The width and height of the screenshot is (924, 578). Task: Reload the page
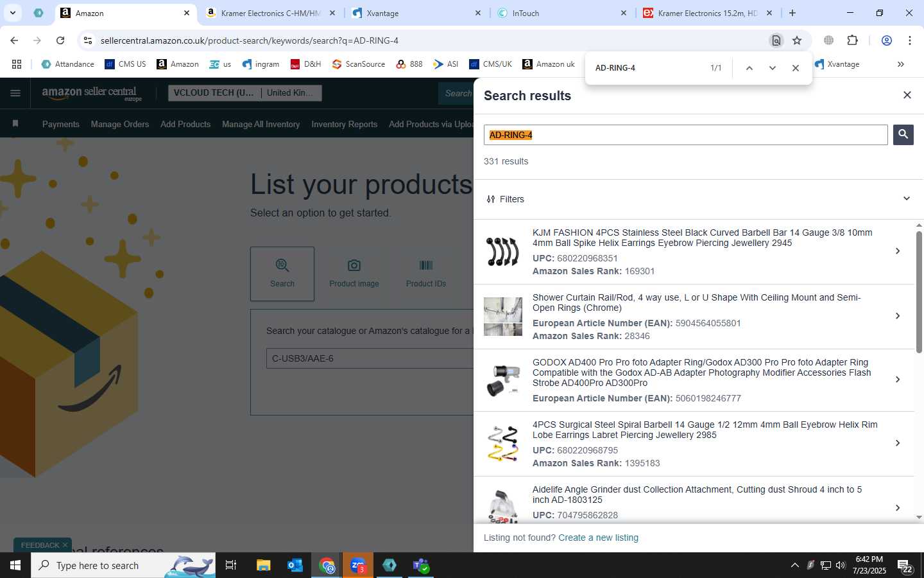coord(60,40)
